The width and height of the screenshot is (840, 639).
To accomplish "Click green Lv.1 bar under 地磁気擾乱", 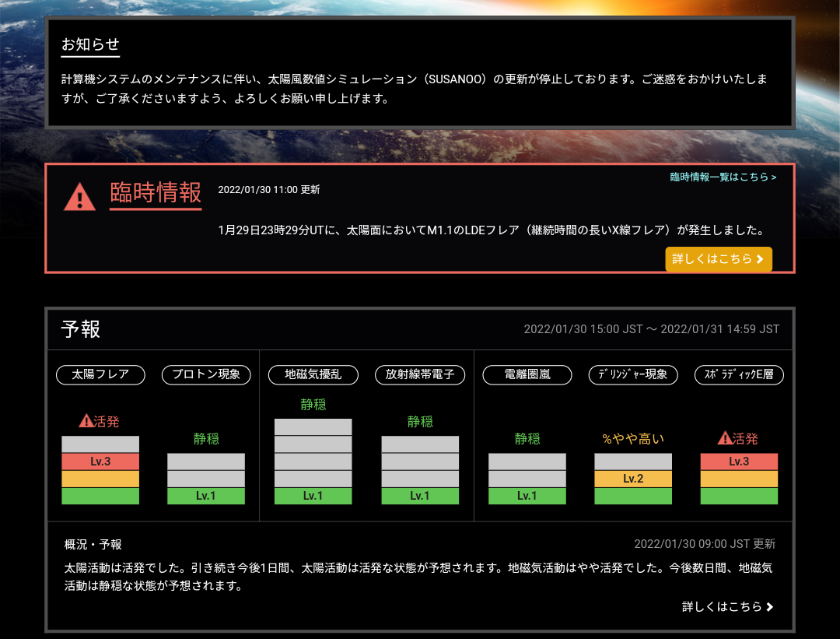I will (x=313, y=496).
